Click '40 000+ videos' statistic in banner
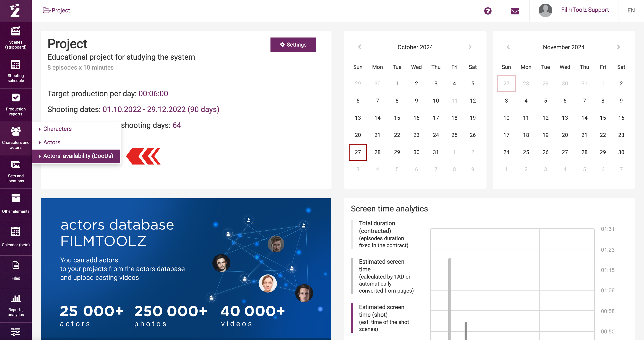This screenshot has height=340, width=644. point(252,316)
